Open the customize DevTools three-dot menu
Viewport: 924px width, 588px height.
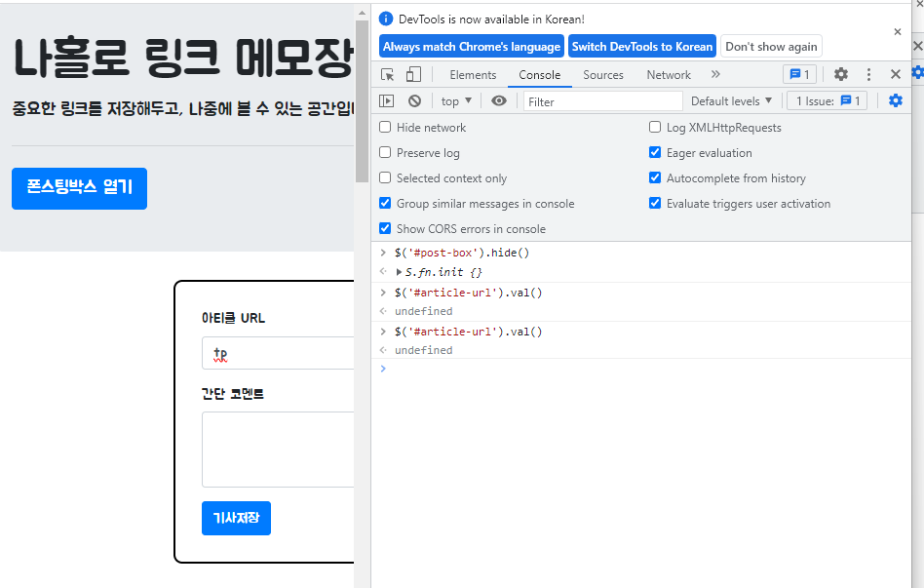[868, 74]
